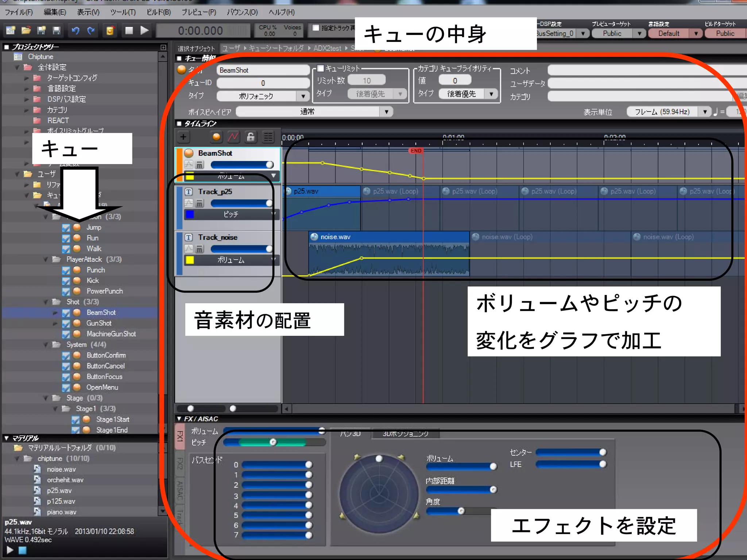Click the blue Track_p25 pitch color swatch
The width and height of the screenshot is (747, 560).
189,214
